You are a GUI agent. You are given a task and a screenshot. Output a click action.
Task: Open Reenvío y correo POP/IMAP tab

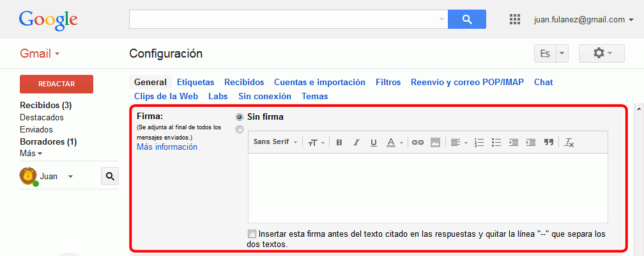[468, 83]
